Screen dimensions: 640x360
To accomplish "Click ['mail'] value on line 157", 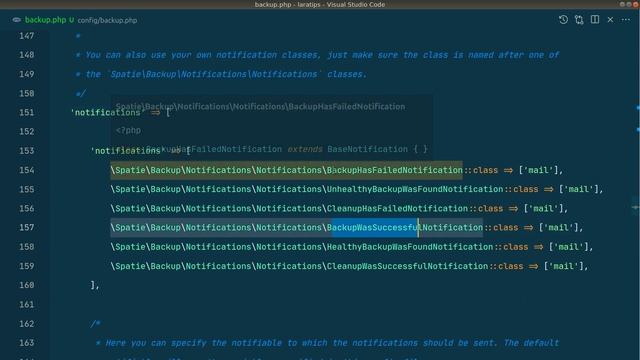I will click(558, 228).
